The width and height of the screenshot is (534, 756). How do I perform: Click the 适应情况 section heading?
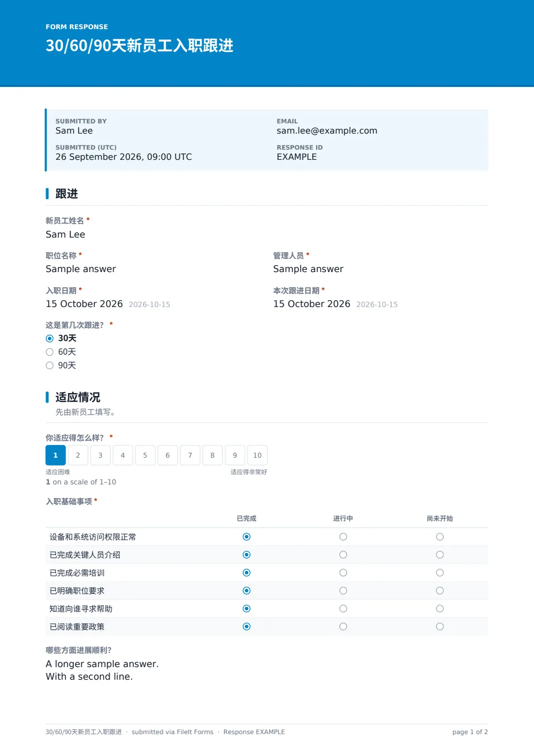click(x=78, y=397)
